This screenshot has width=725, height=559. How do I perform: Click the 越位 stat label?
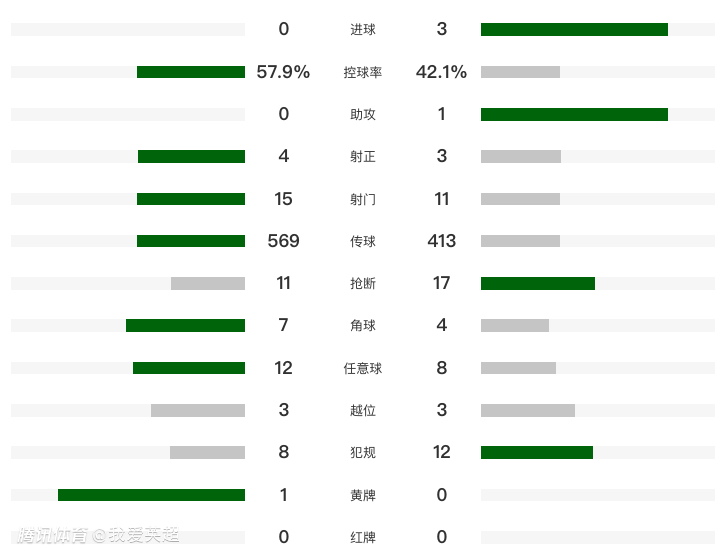click(363, 410)
